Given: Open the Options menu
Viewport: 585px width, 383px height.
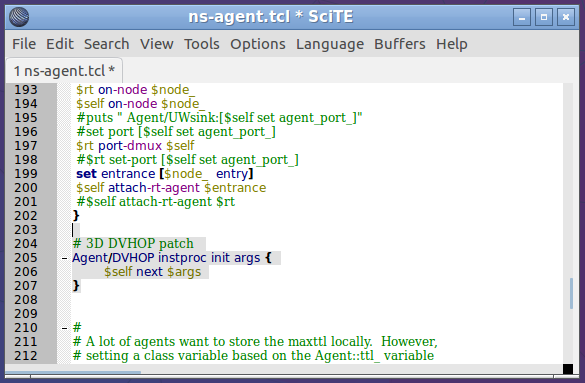Looking at the screenshot, I should [258, 44].
